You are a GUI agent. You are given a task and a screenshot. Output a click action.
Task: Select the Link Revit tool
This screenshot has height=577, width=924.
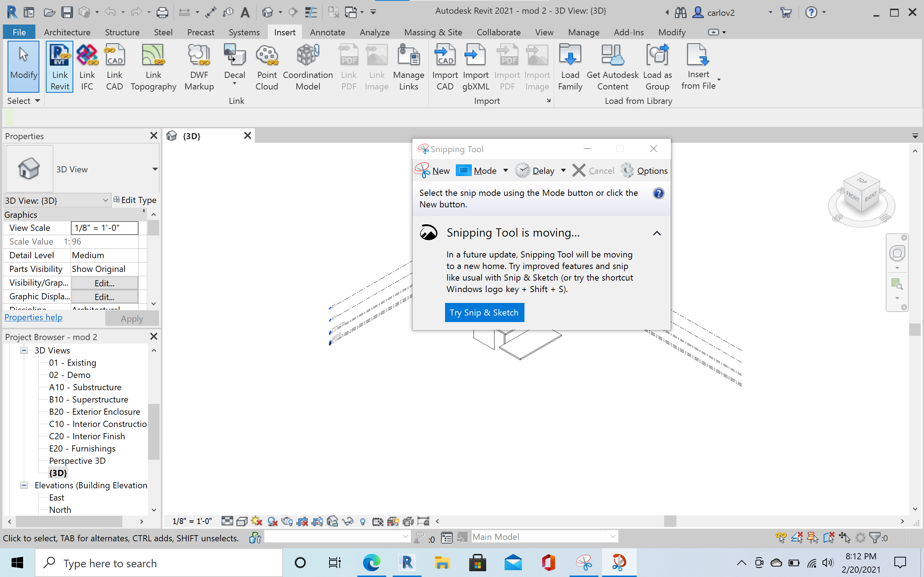click(x=59, y=67)
